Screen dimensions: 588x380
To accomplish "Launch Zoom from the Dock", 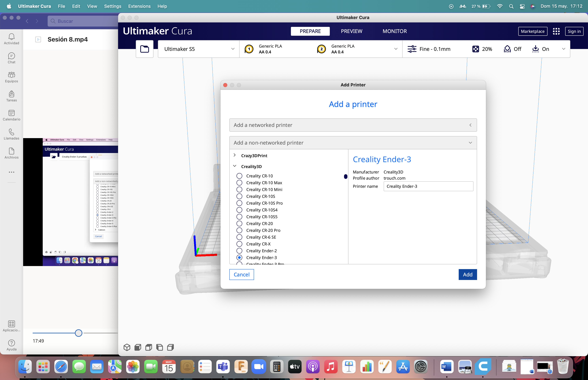I will [x=259, y=366].
